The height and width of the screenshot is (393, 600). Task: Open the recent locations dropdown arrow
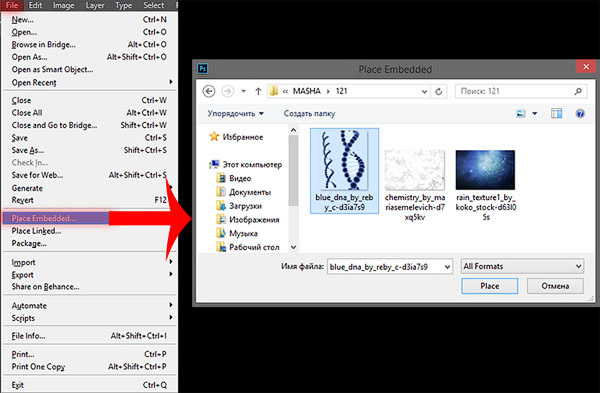click(x=243, y=91)
